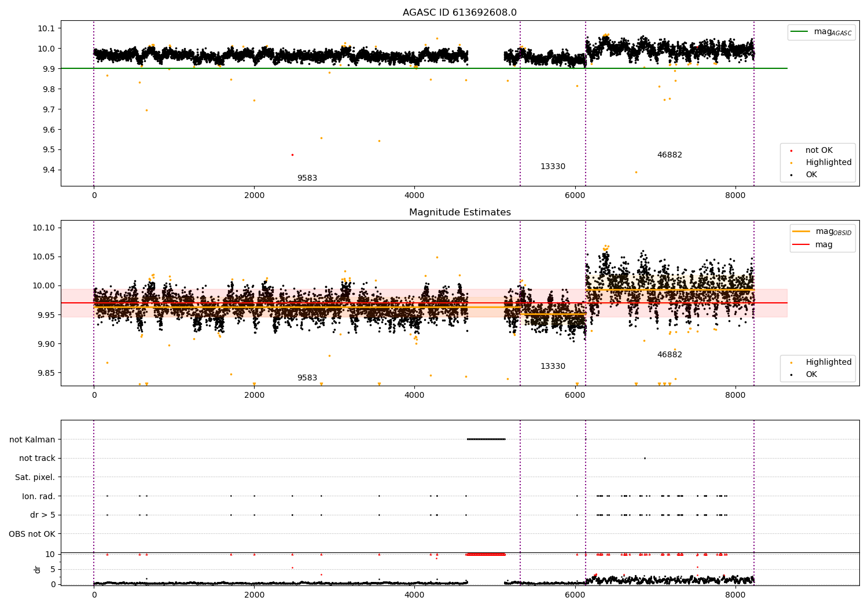Click 'Highlighted' in the top plot legend
868x608 pixels.
[828, 163]
